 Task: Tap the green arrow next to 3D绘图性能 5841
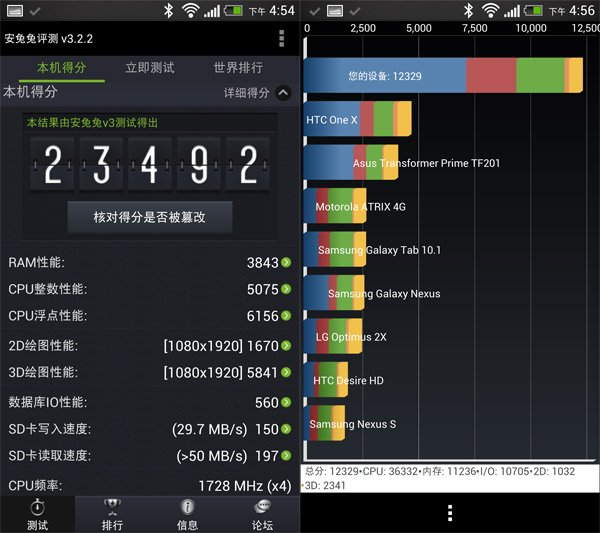coord(286,372)
